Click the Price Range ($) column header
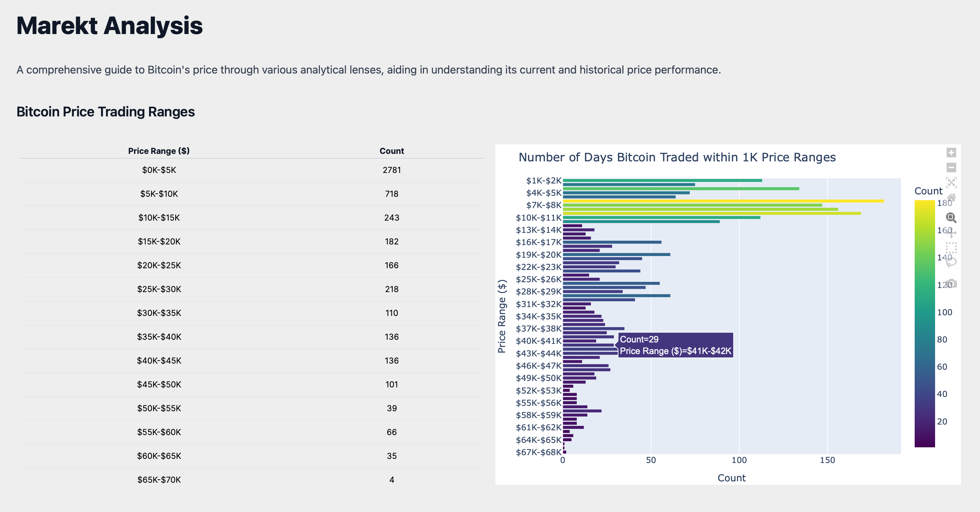 [x=159, y=151]
